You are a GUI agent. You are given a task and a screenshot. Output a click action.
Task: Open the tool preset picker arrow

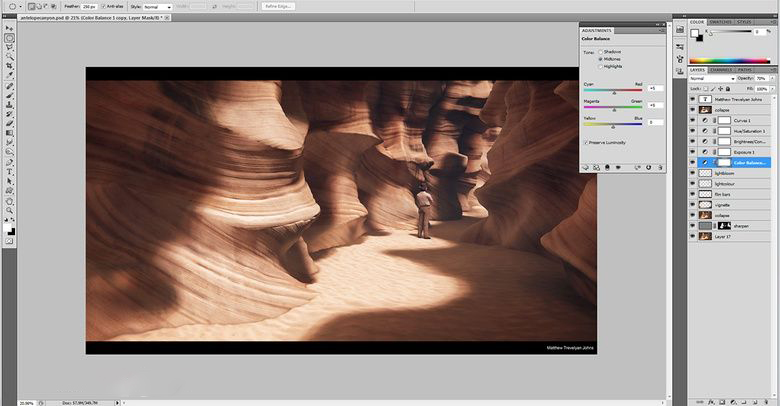(x=20, y=7)
